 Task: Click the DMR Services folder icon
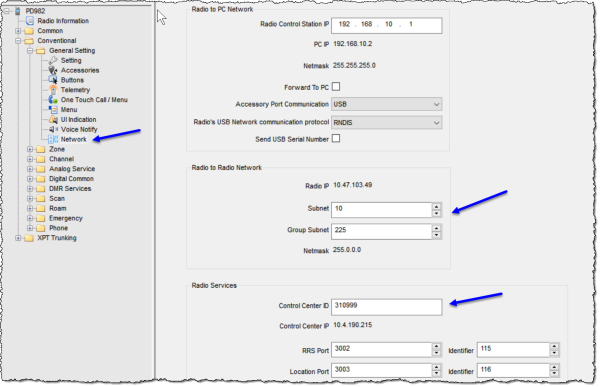[x=41, y=189]
